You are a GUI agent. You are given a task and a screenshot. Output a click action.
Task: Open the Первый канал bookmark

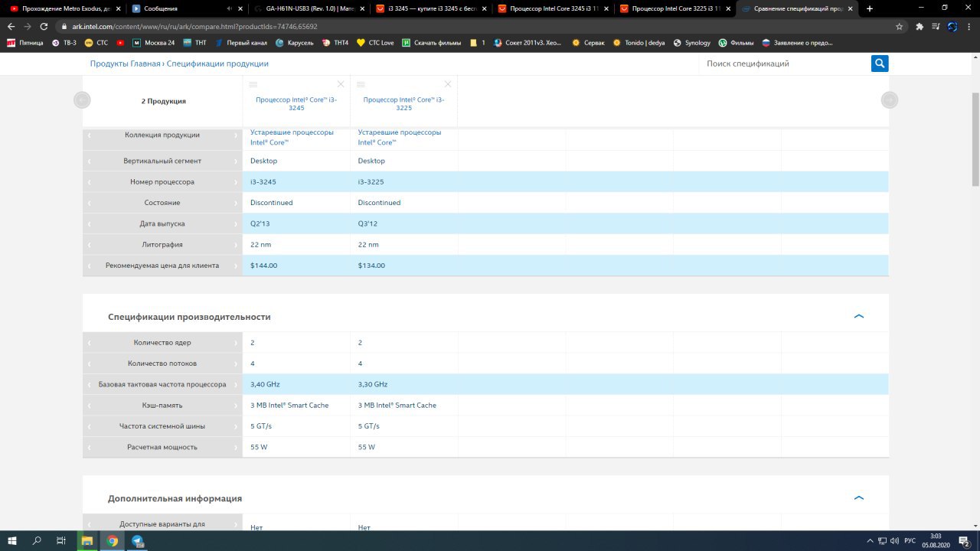(x=241, y=43)
